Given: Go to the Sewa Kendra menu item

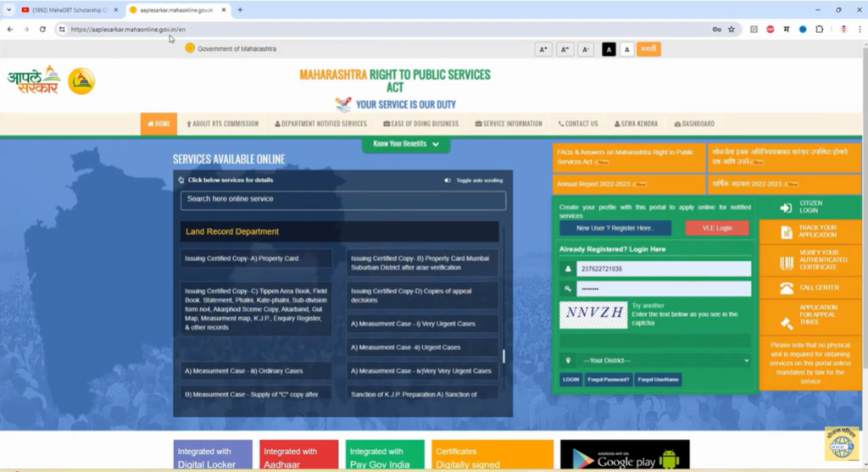Looking at the screenshot, I should [636, 124].
